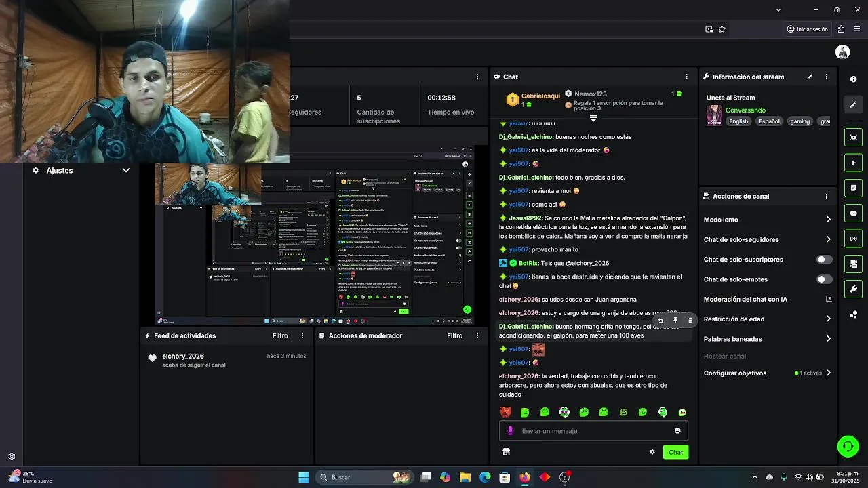Click elchory_2026 follow entry in activity feed
868x488 pixels.
click(227, 360)
